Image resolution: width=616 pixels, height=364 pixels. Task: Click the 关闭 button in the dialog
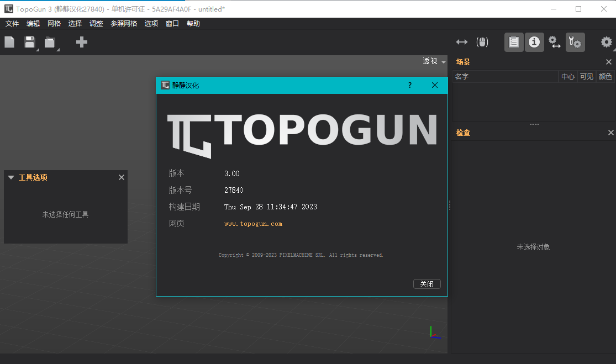[x=427, y=284]
